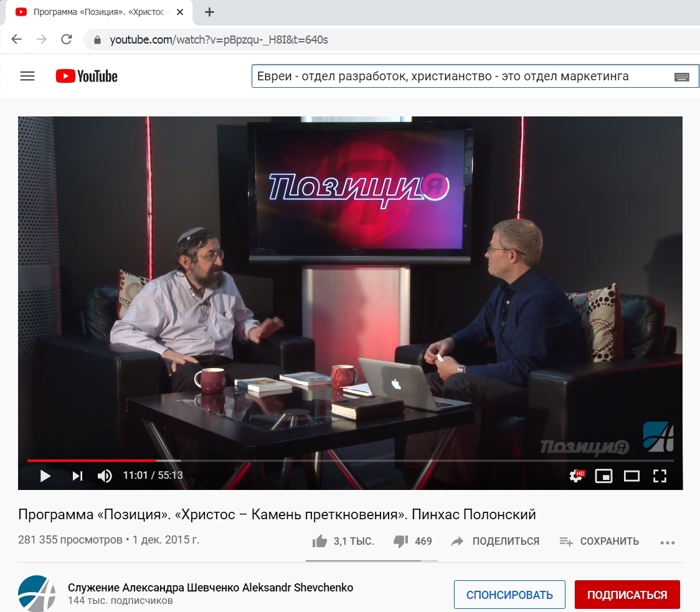Enable miniplayer mode
The image size is (700, 612).
(603, 476)
